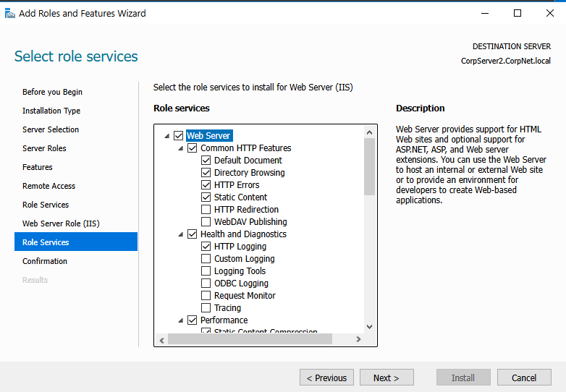Go to Server Roles step
The image size is (566, 392).
coord(44,148)
